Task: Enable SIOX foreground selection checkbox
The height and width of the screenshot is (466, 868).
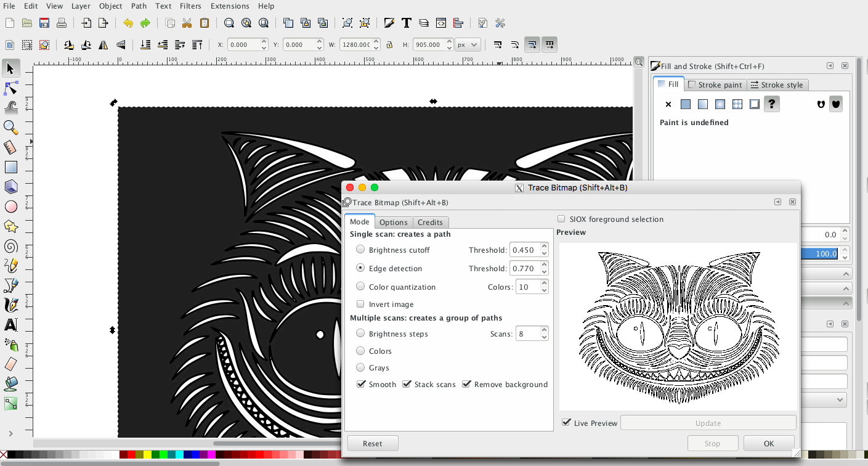Action: click(x=561, y=219)
